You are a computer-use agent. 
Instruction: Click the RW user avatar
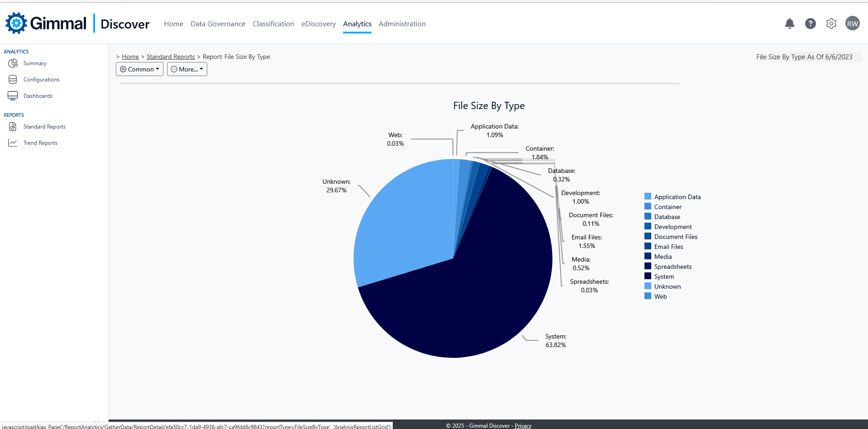click(852, 24)
